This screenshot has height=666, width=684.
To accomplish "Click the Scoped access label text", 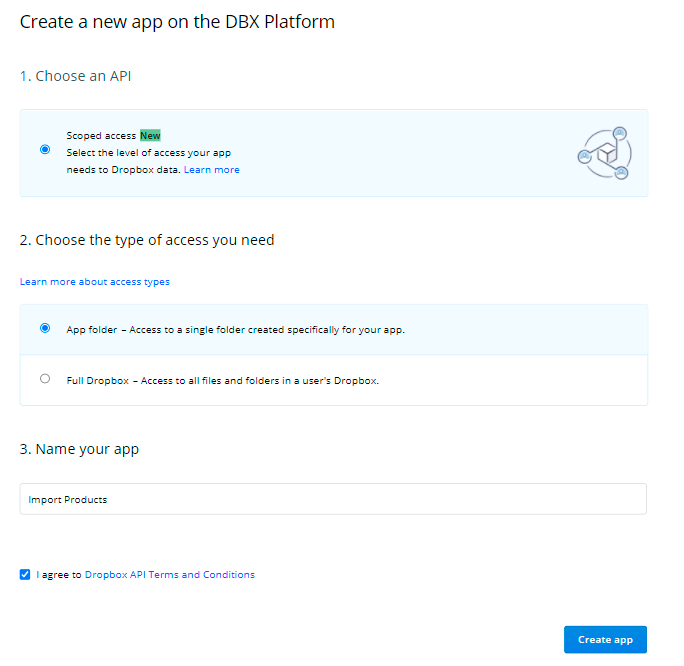I will [101, 135].
